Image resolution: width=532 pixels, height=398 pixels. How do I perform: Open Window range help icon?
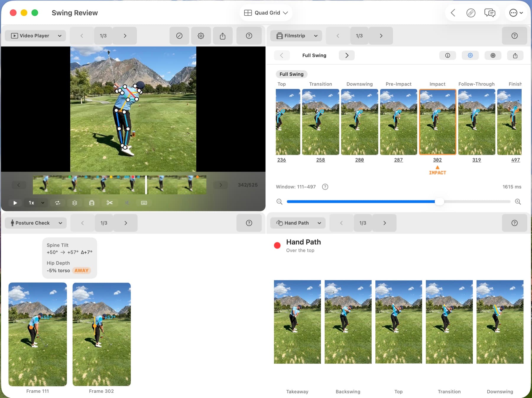click(325, 187)
